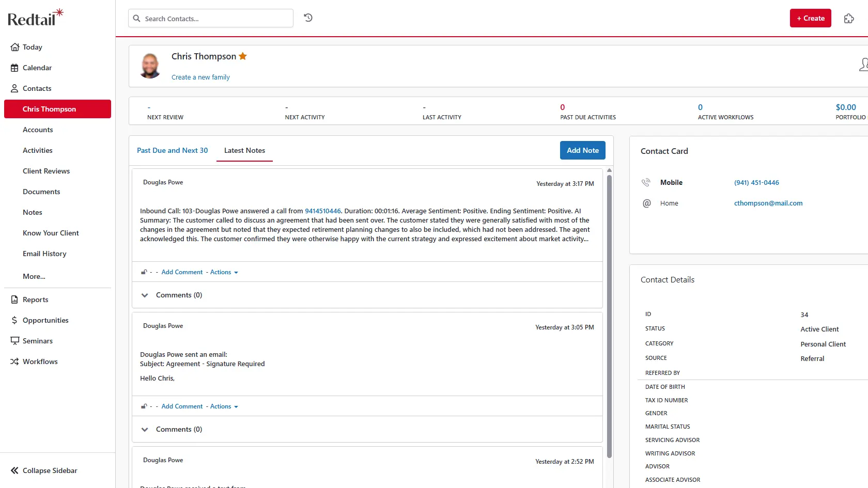Click the Today home icon

pos(14,47)
